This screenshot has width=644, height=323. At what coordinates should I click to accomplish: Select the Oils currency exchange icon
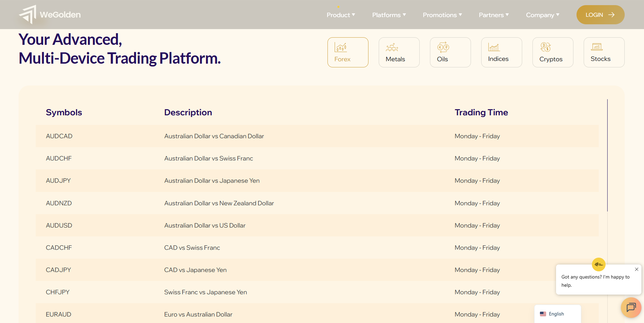443,47
